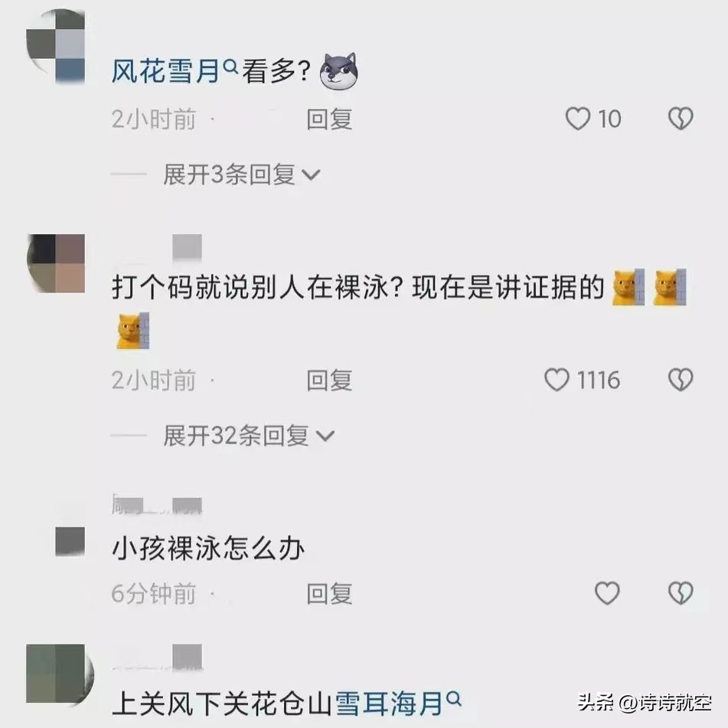
Task: Click the husky dog emoji sticker
Action: pyautogui.click(x=339, y=71)
